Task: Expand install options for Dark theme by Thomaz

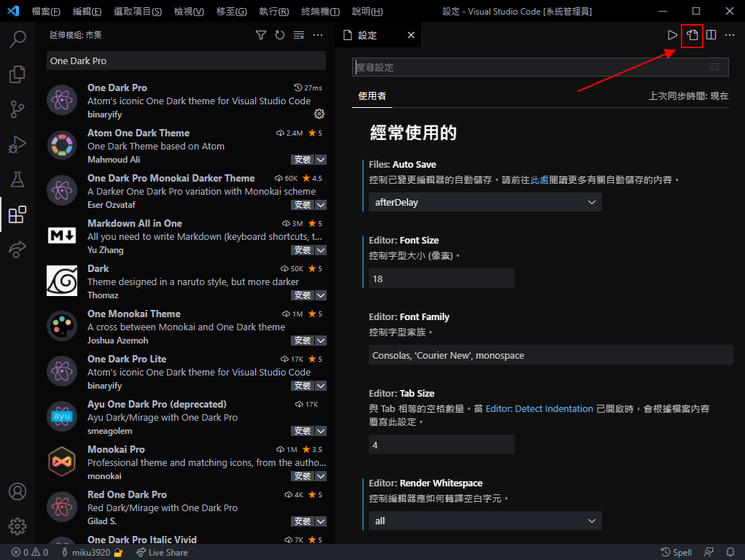Action: [x=321, y=295]
